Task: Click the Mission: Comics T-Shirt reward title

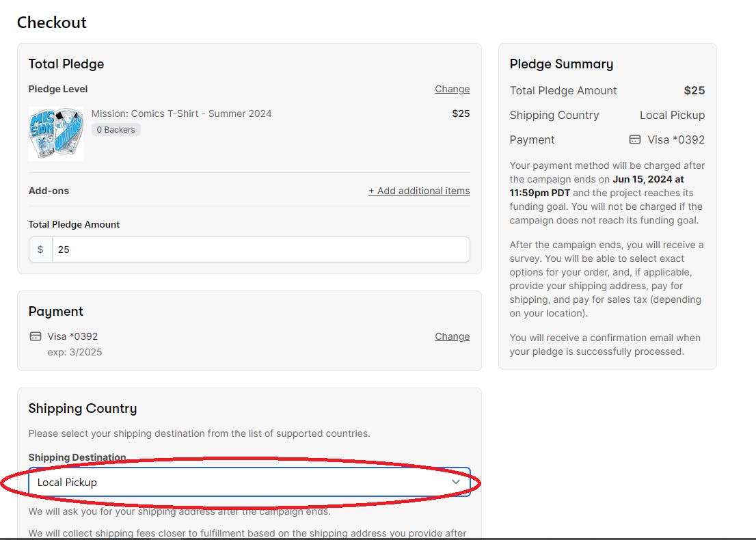Action: point(181,113)
